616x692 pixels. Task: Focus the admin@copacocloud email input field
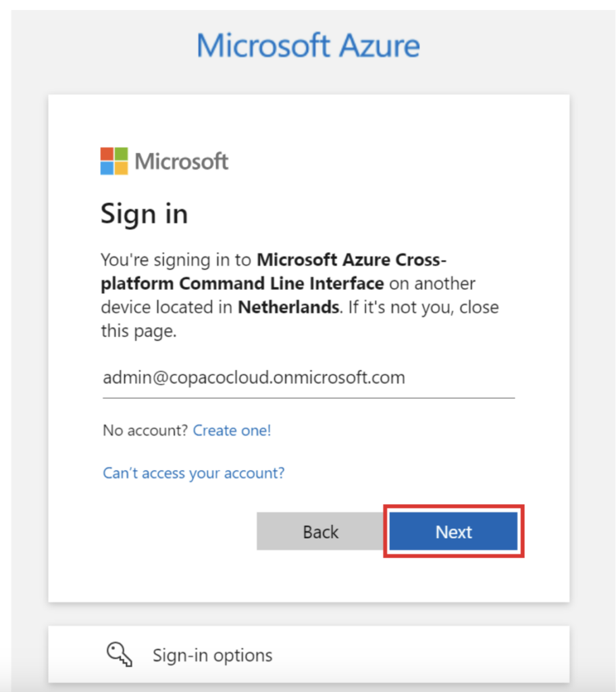(x=308, y=378)
